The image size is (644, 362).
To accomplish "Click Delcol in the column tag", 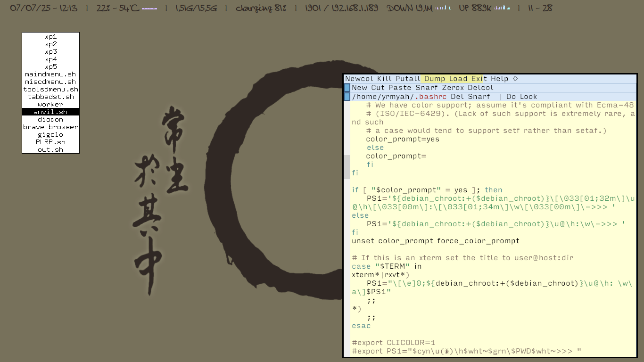I will [x=480, y=88].
